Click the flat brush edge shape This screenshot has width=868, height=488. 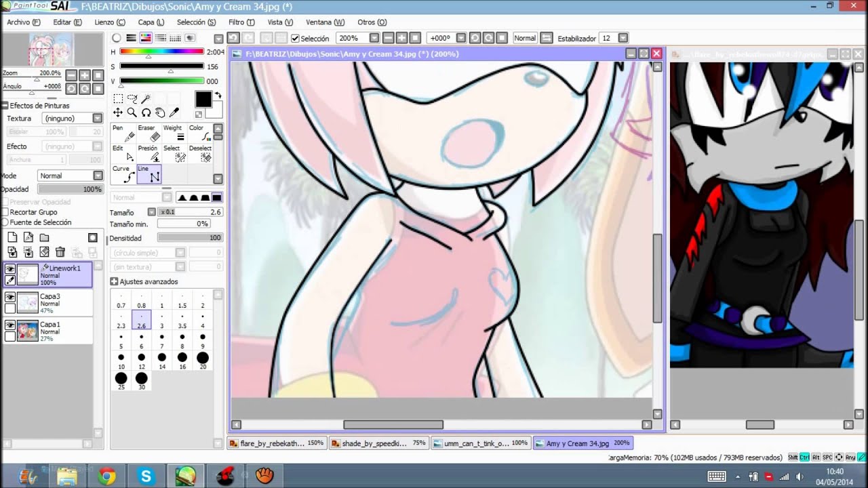coord(216,197)
